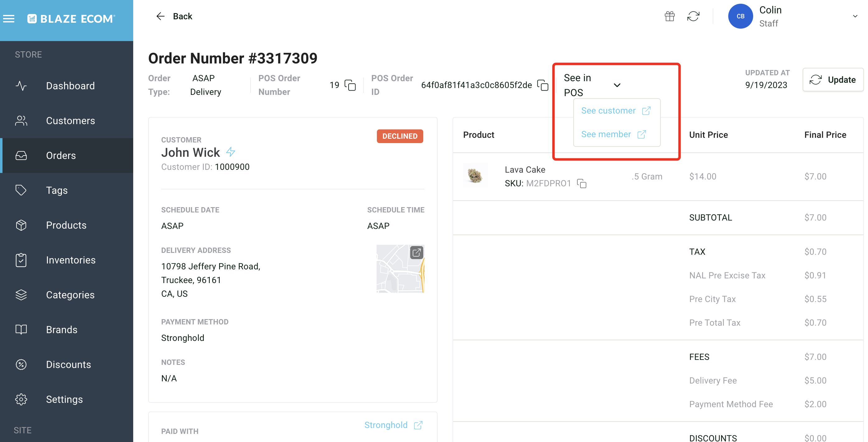Open the delivery address map in external view
Image resolution: width=868 pixels, height=442 pixels.
(417, 252)
